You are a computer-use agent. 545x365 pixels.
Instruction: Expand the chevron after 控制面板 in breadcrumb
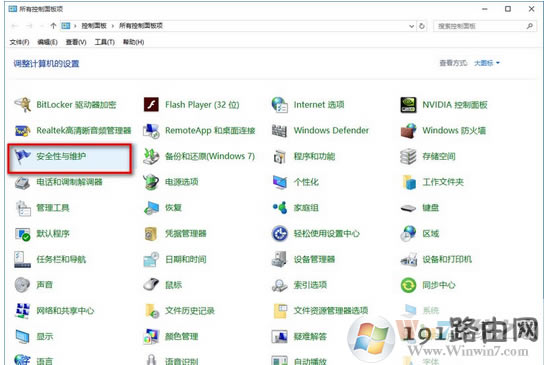point(113,26)
